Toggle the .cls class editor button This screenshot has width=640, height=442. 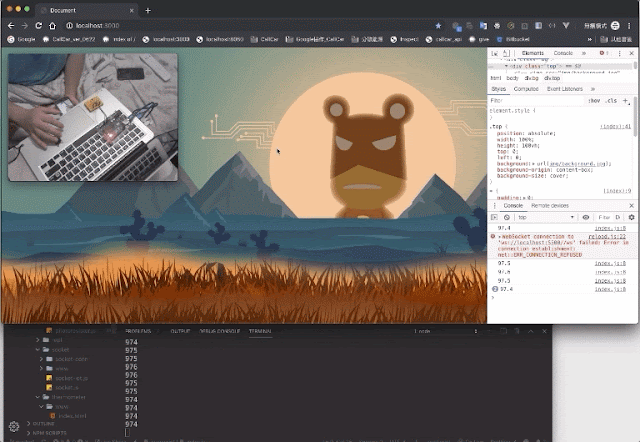[611, 101]
